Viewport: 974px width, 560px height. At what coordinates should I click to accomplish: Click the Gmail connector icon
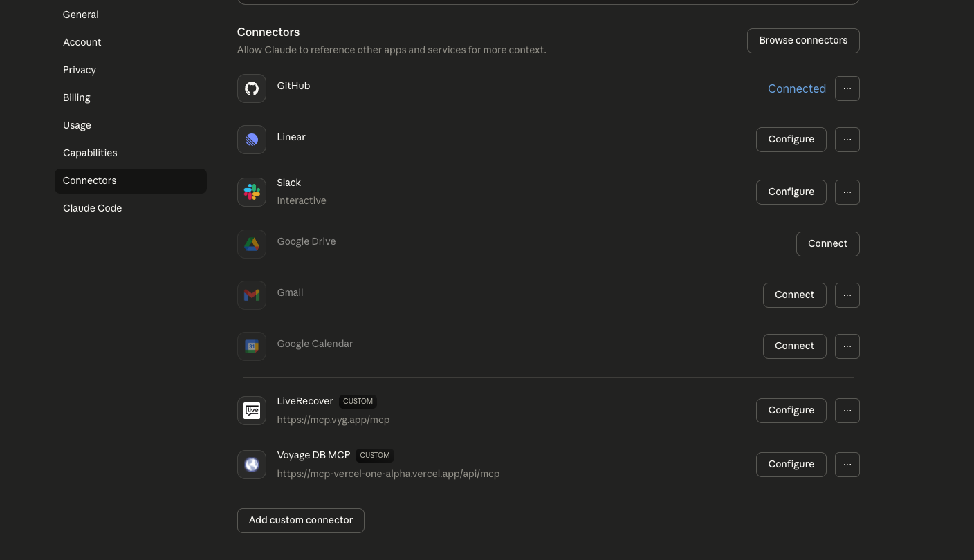tap(251, 295)
